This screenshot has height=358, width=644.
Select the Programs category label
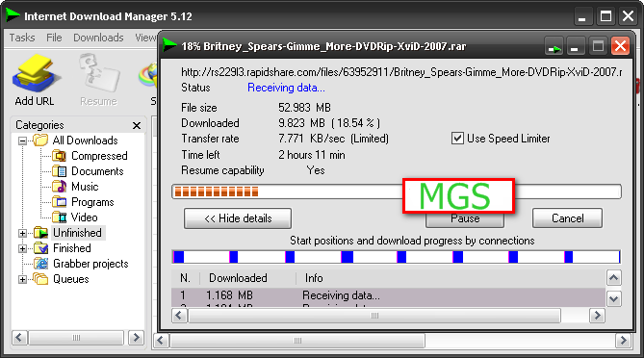(92, 201)
